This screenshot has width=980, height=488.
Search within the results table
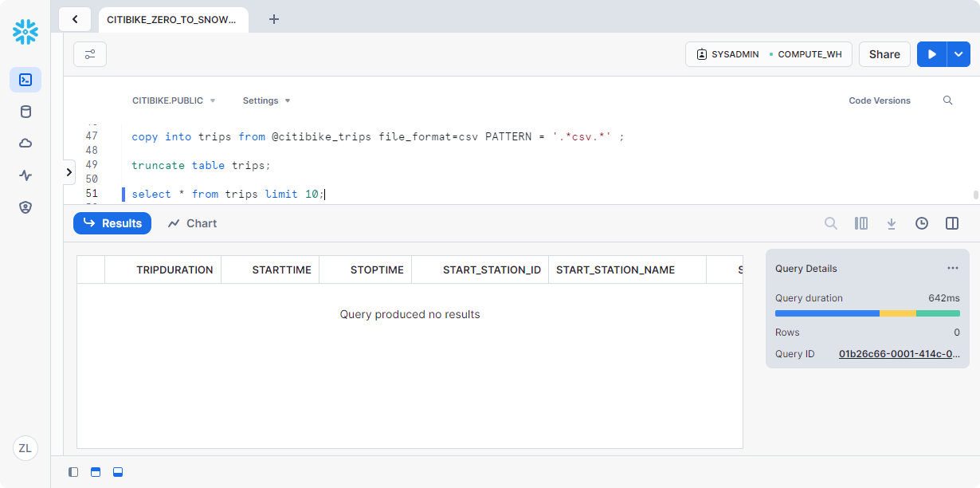[831, 223]
